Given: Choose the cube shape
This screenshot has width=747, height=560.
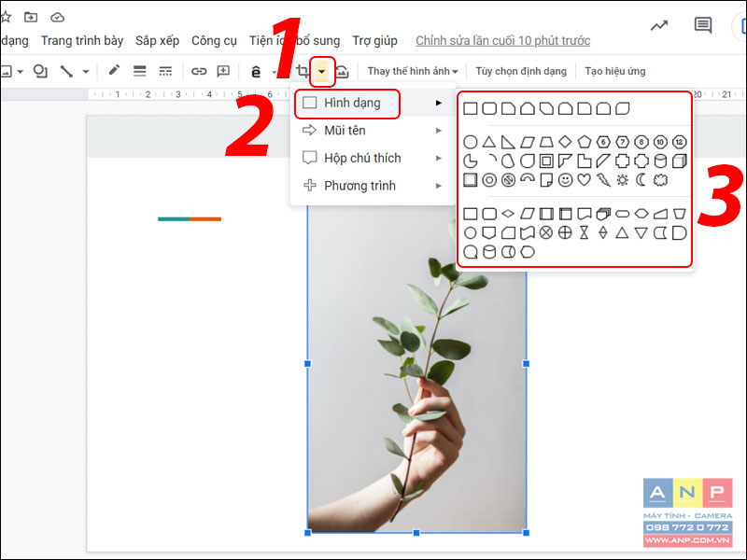Looking at the screenshot, I should tap(680, 161).
